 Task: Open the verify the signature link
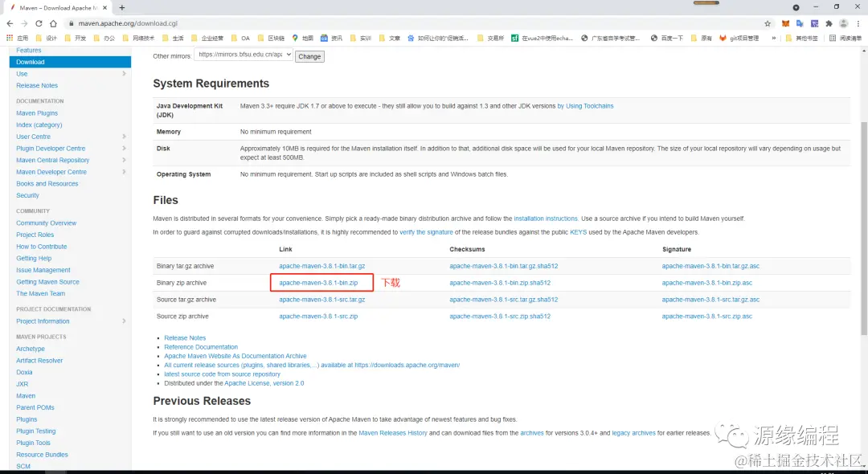(426, 232)
